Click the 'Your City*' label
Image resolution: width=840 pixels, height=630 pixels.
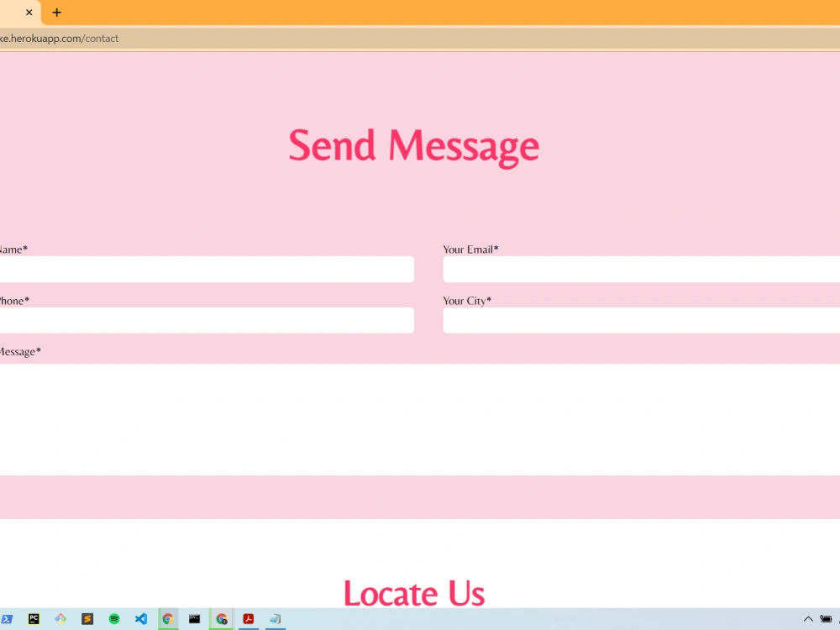point(466,301)
